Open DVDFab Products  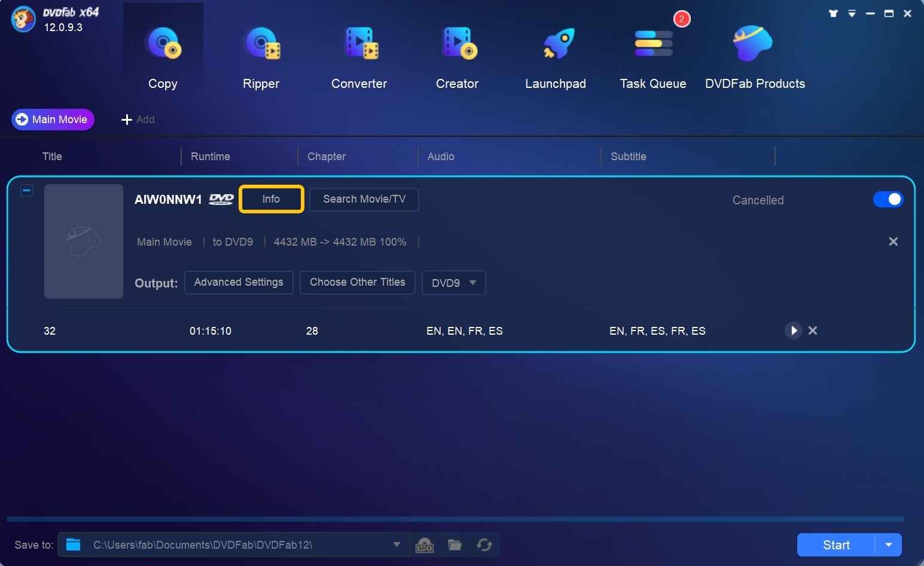(x=755, y=57)
